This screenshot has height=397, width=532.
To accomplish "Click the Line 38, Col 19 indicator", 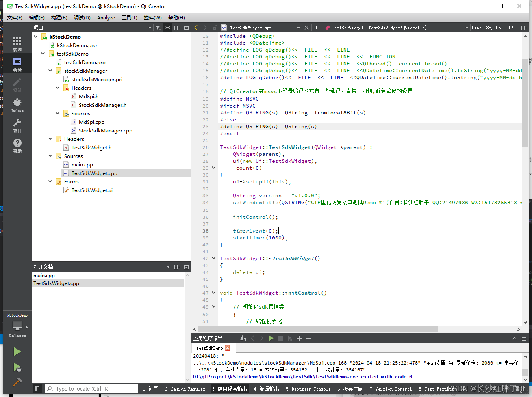I will pyautogui.click(x=492, y=28).
